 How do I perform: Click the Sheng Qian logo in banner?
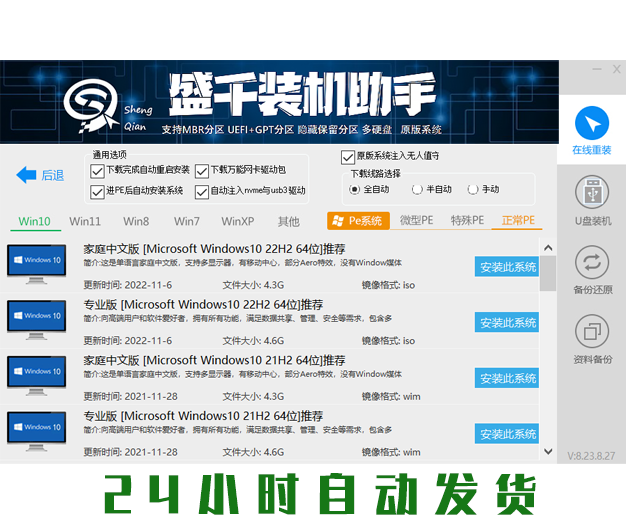92,105
